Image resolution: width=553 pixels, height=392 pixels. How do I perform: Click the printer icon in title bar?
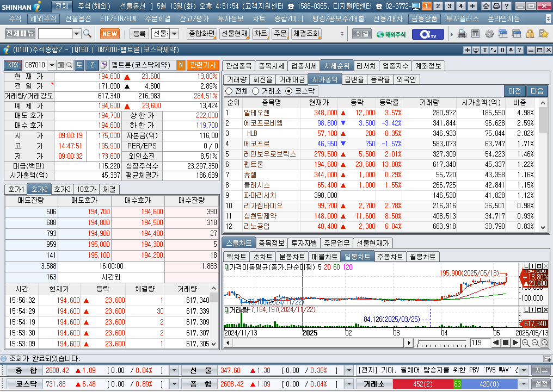pyautogui.click(x=496, y=6)
